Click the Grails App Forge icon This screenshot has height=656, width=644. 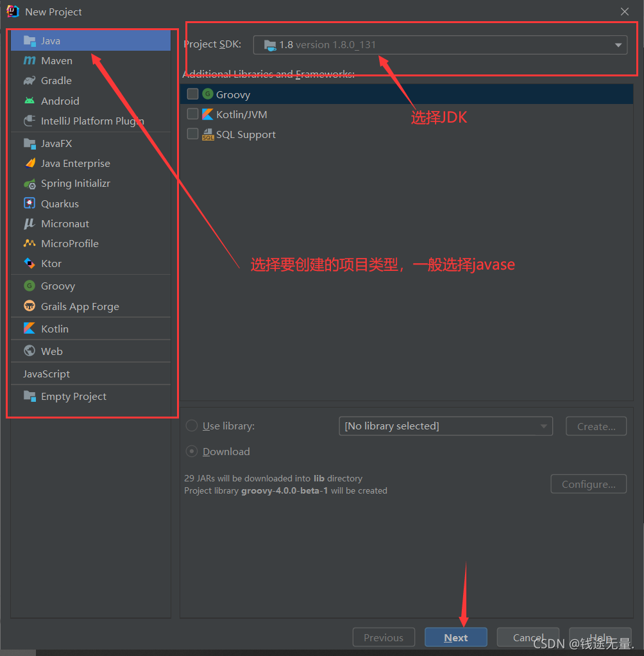click(30, 306)
